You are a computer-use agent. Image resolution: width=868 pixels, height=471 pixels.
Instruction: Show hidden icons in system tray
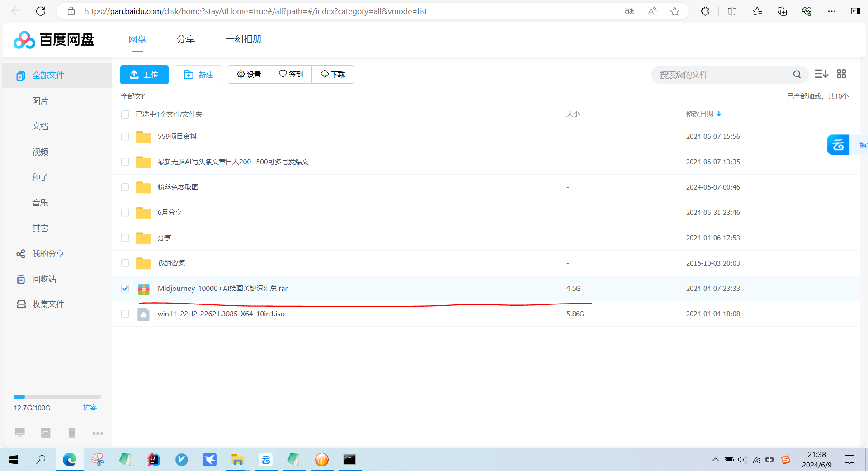[715, 460]
